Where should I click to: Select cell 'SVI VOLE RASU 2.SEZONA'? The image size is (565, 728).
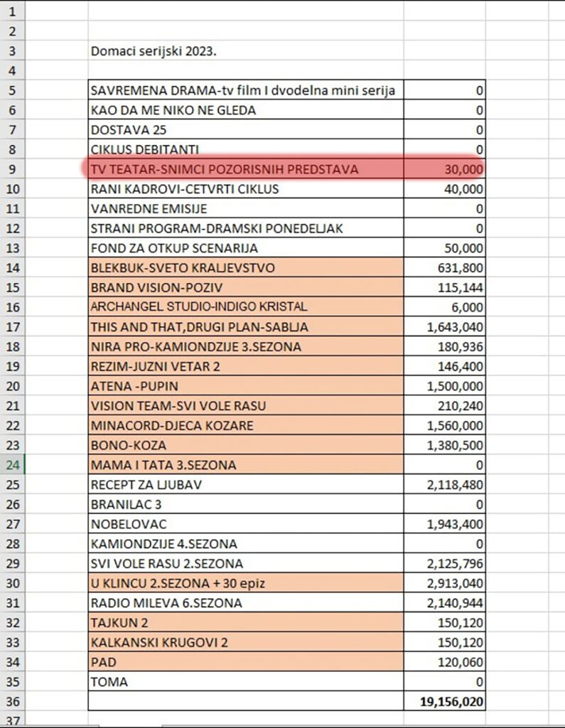coord(246,564)
